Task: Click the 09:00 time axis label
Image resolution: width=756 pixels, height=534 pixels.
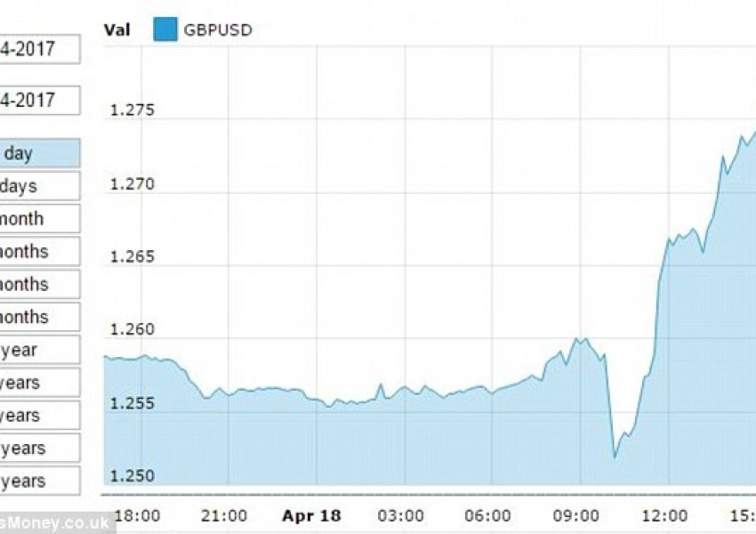Action: [578, 515]
